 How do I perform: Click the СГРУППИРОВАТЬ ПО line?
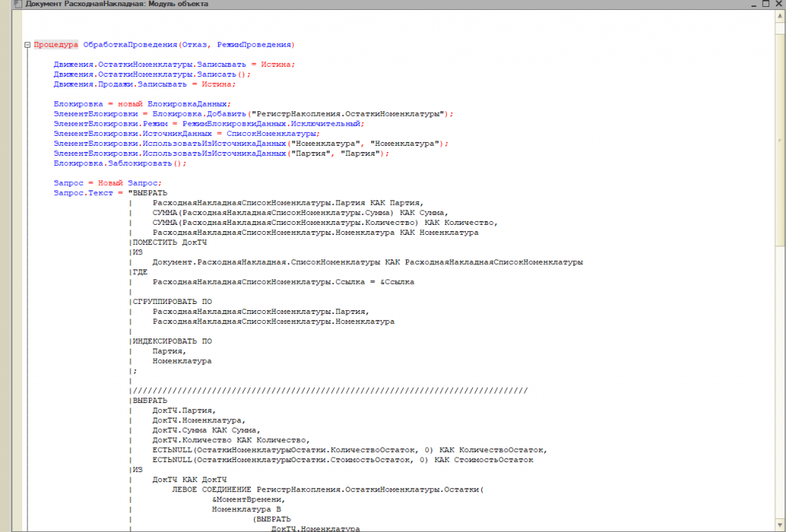pos(172,302)
